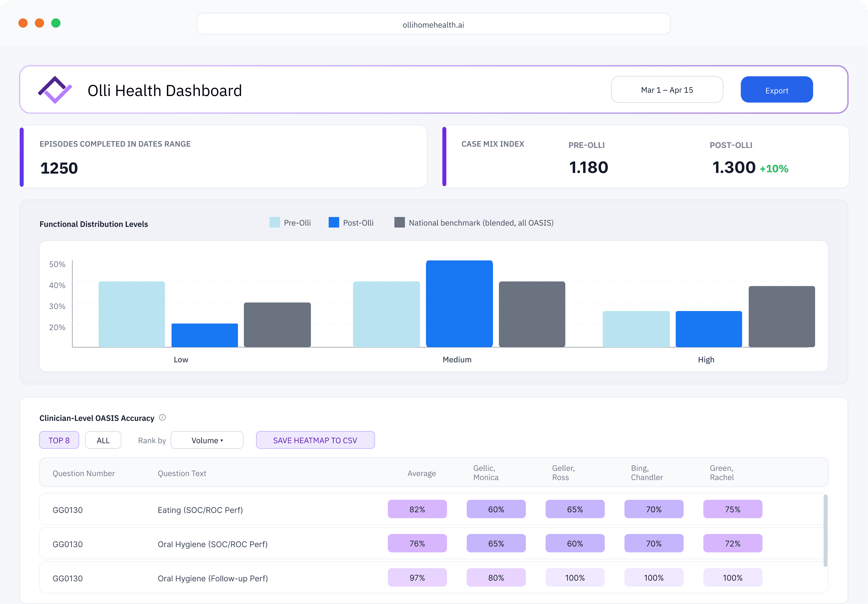The image size is (868, 604).
Task: Click the National benchmark legend square
Action: pos(399,222)
